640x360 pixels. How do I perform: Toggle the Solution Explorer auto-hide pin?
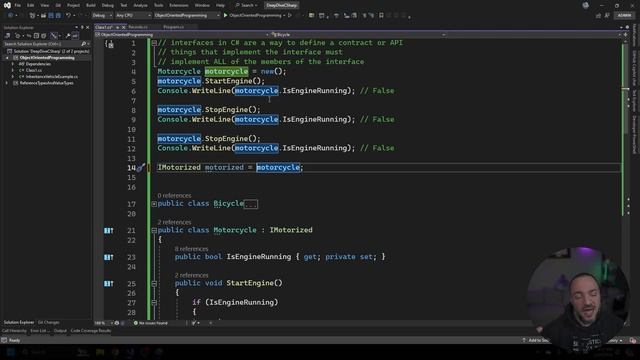(x=82, y=27)
